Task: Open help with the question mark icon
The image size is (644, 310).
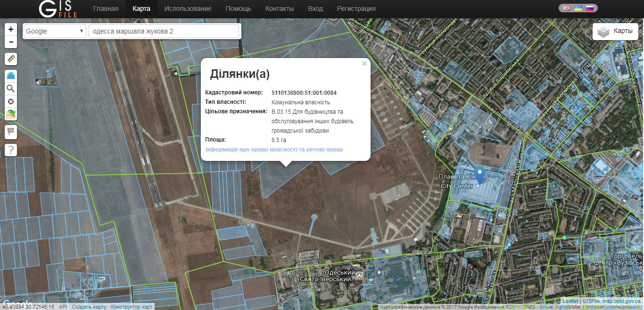Action: 11,150
